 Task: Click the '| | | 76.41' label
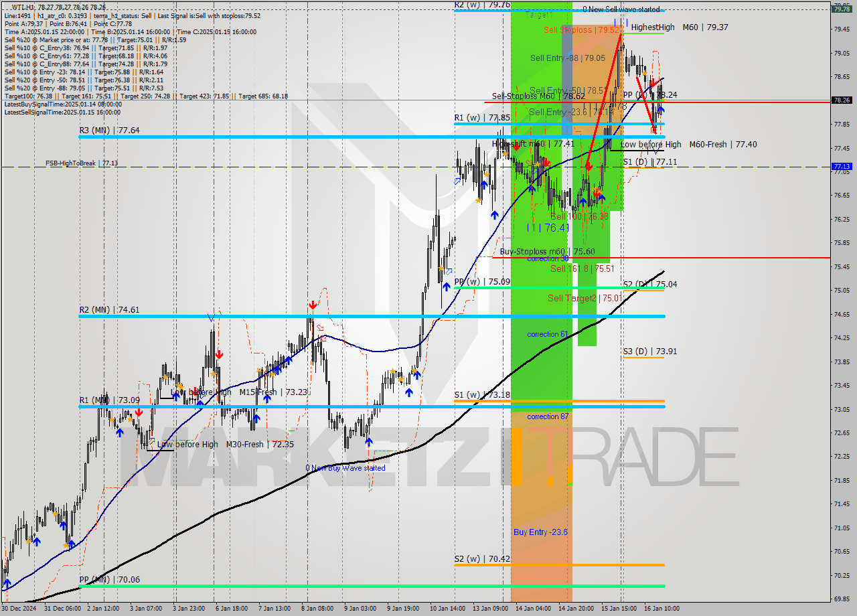548,228
